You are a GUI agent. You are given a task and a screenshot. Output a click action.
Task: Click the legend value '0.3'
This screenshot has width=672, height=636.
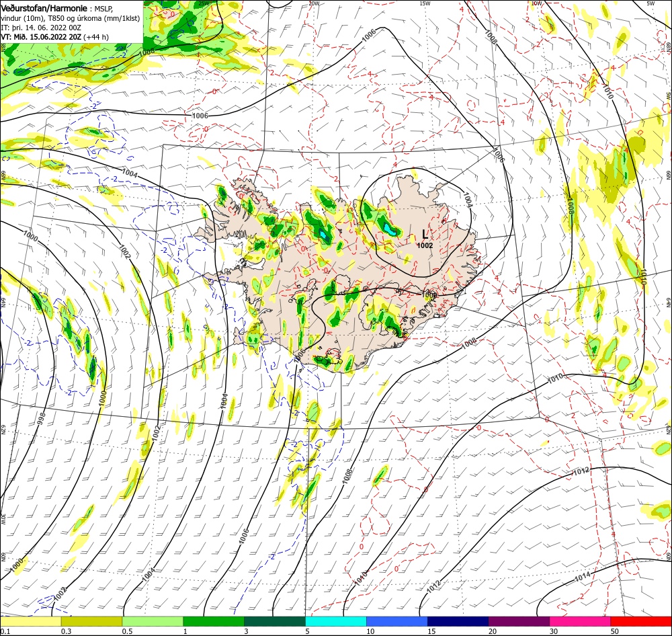point(66,631)
